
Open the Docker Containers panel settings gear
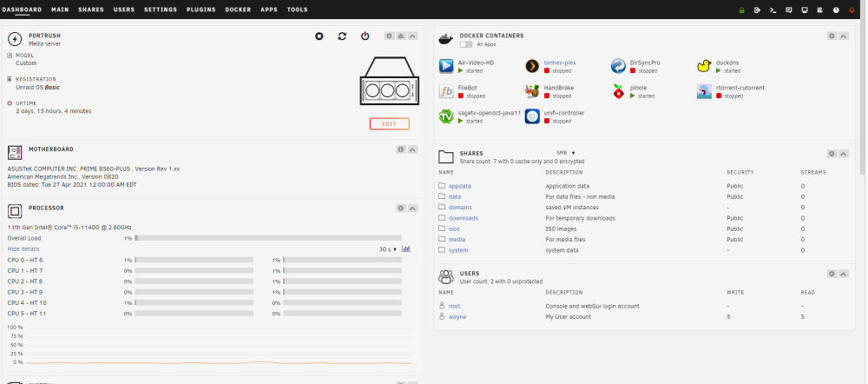832,36
